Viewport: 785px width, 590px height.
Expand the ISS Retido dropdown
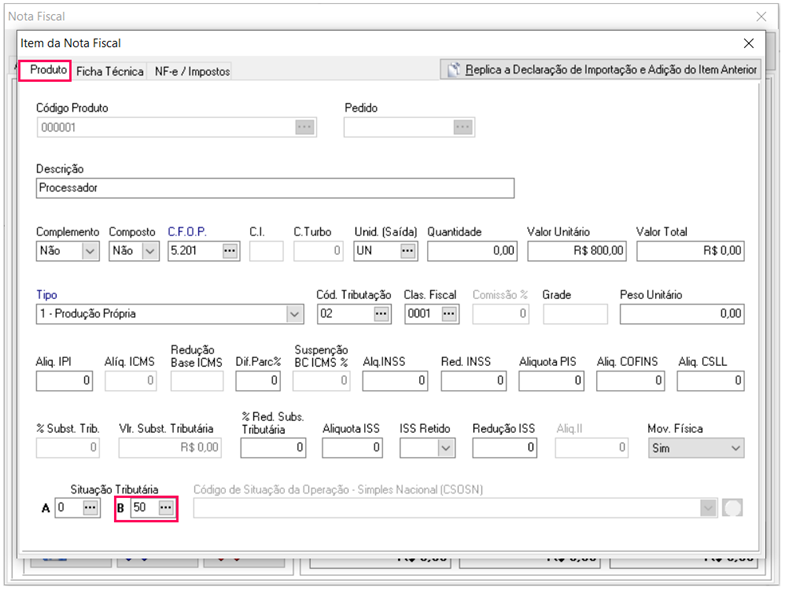[x=445, y=449]
